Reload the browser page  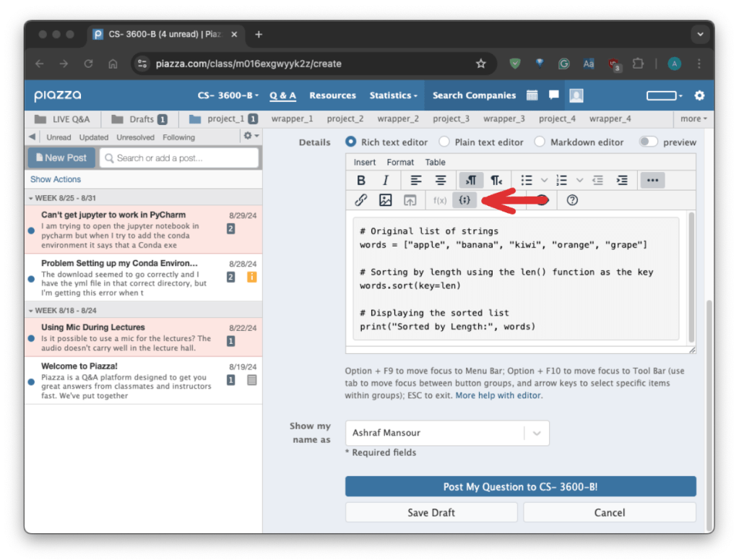(88, 64)
